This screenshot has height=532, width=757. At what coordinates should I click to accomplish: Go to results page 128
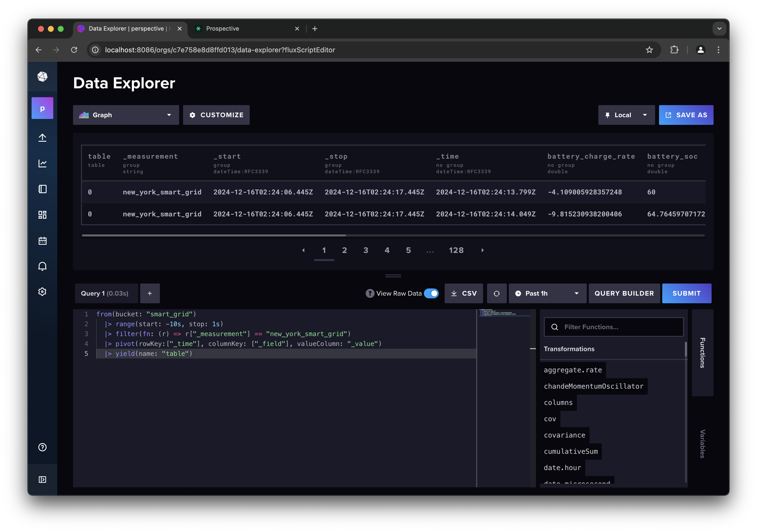[456, 250]
